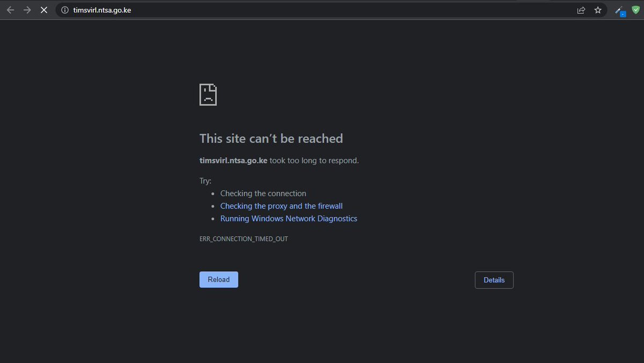The width and height of the screenshot is (644, 363).
Task: Click the sad page error icon
Action: [x=208, y=94]
